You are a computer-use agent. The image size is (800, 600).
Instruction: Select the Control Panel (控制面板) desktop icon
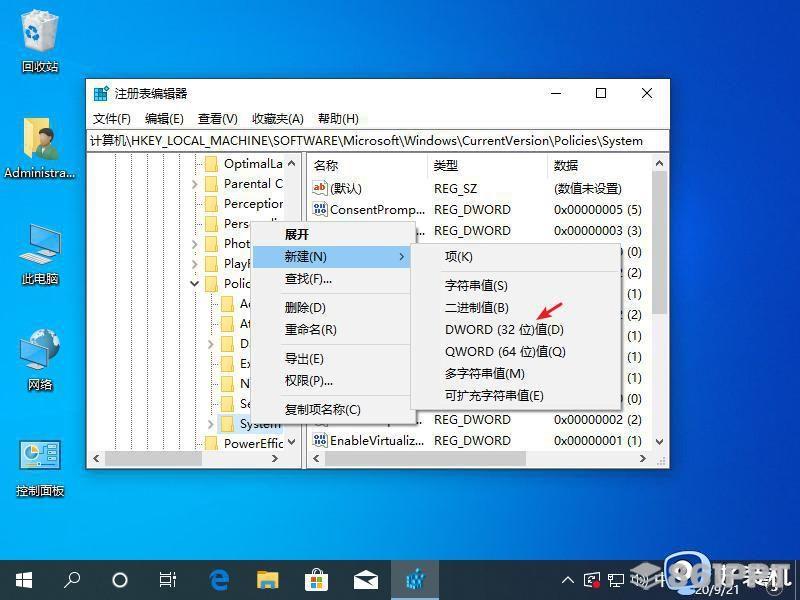click(39, 467)
